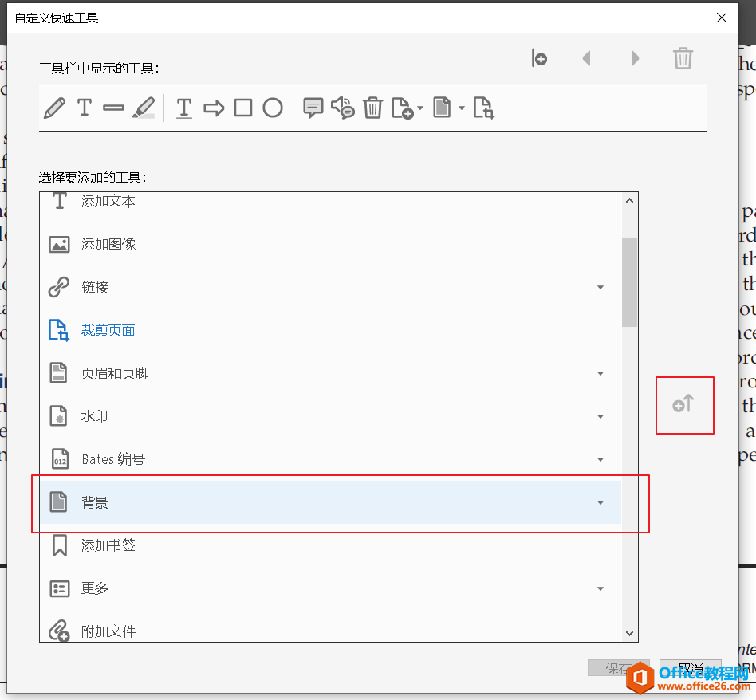Click the scrollbar down arrow in tool list
The width and height of the screenshot is (756, 700).
tap(629, 633)
